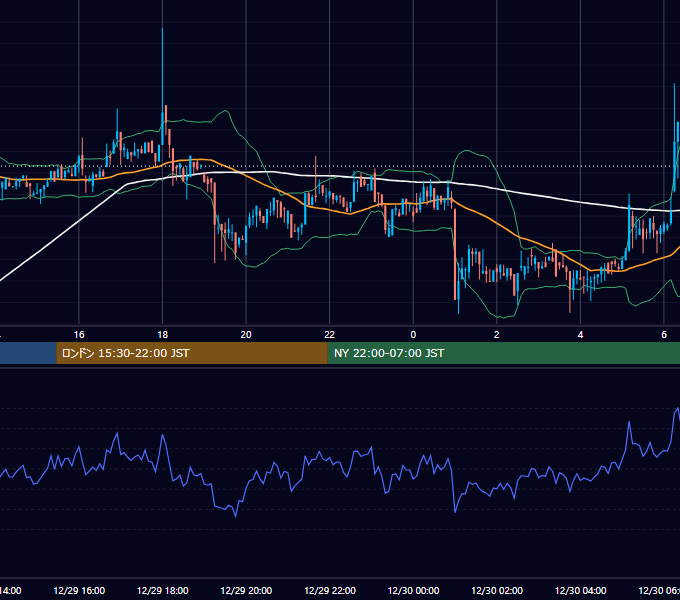Click the 12/30 04:00 time label
This screenshot has width=680, height=600.
click(x=581, y=590)
